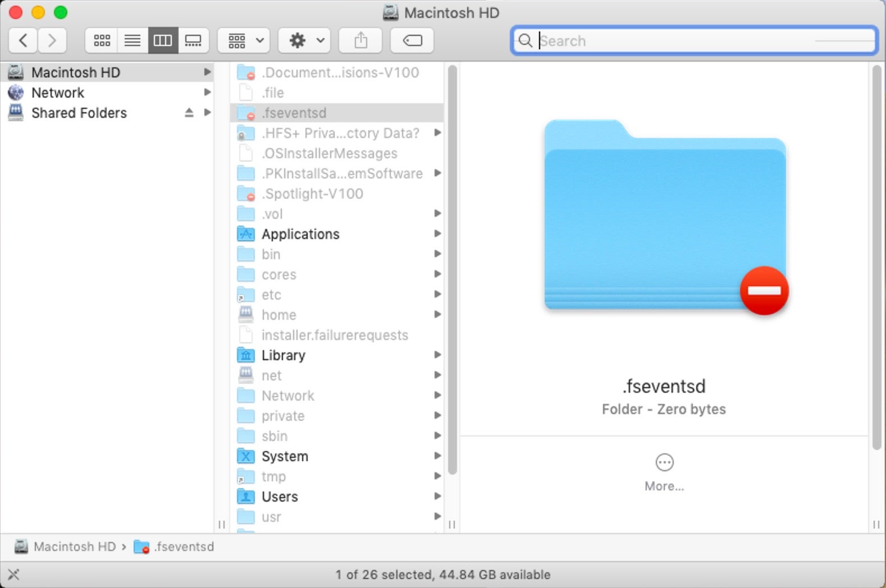The image size is (886, 588).
Task: Open the Library folder
Action: (284, 355)
